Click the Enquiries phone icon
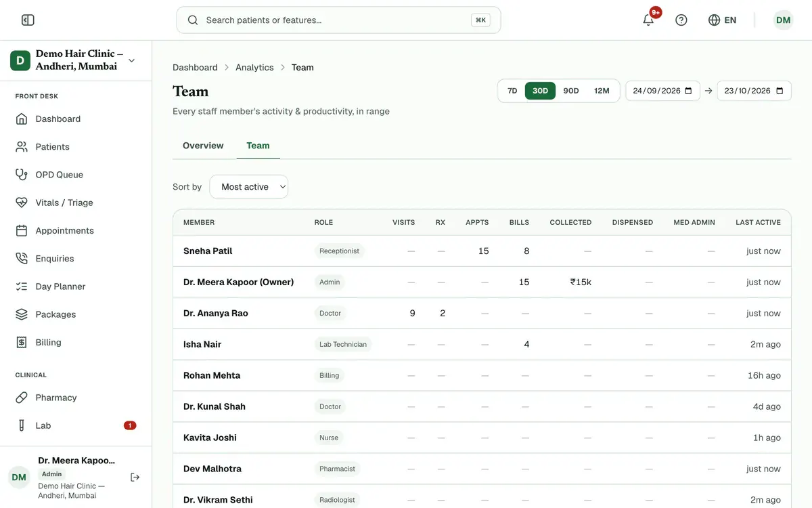The width and height of the screenshot is (812, 508). [x=22, y=259]
